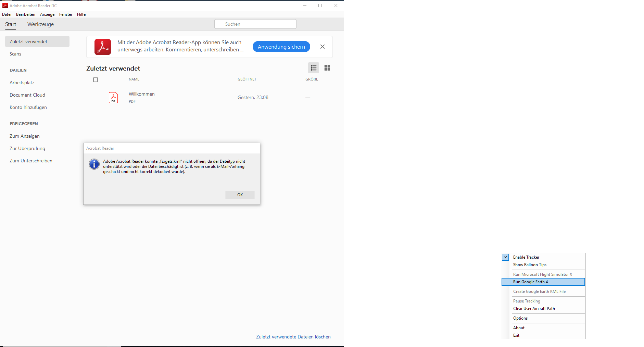Minimize the Adobe Acrobat Reader window
The width and height of the screenshot is (644, 347).
305,5
